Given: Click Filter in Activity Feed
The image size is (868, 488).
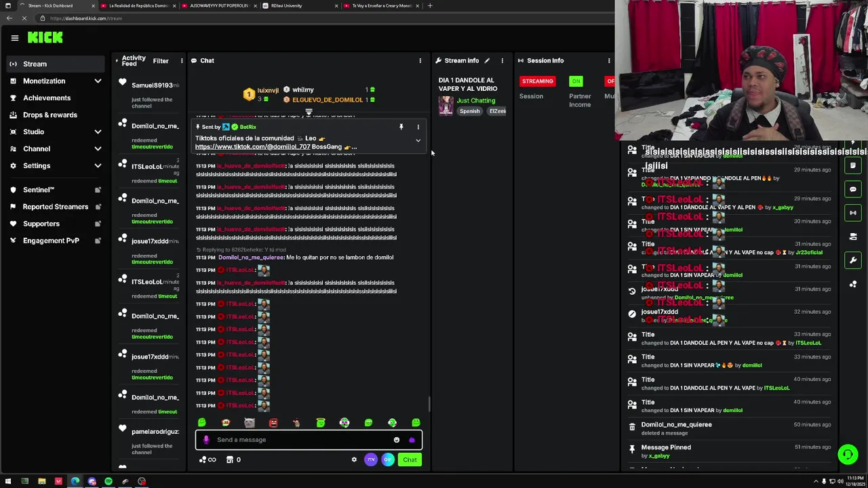Looking at the screenshot, I should pos(161,61).
